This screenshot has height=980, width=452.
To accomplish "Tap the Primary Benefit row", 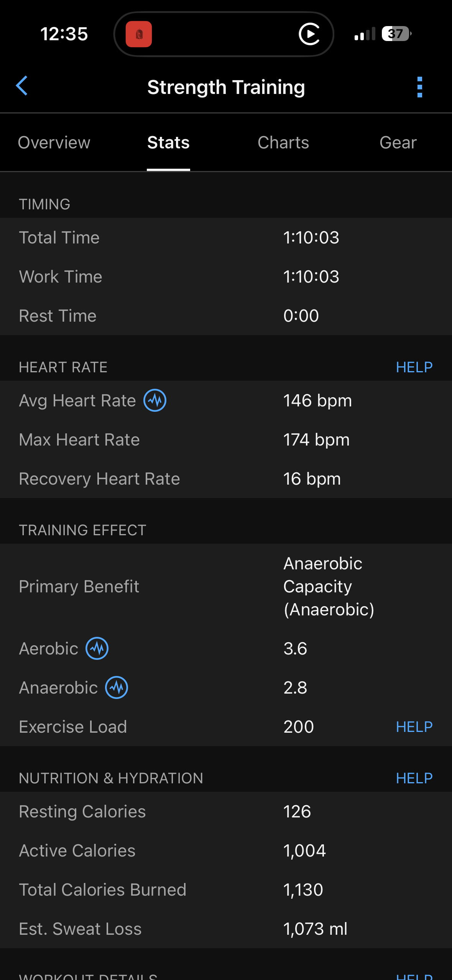I will (226, 586).
